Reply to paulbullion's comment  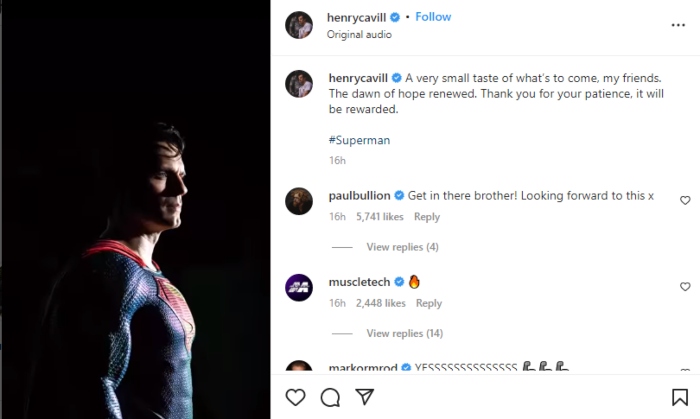pyautogui.click(x=427, y=217)
